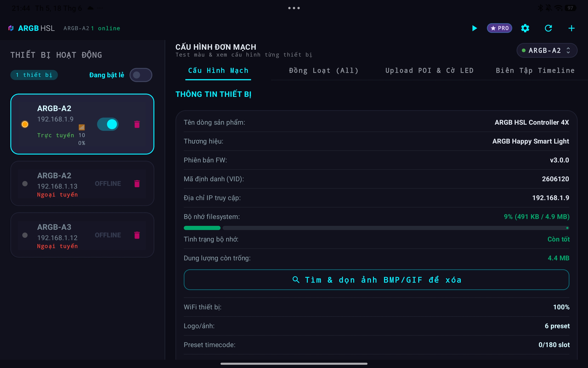
Task: Click 'Tìm & dọn ảnh BMP/GIF để xóa' button
Action: pos(376,280)
